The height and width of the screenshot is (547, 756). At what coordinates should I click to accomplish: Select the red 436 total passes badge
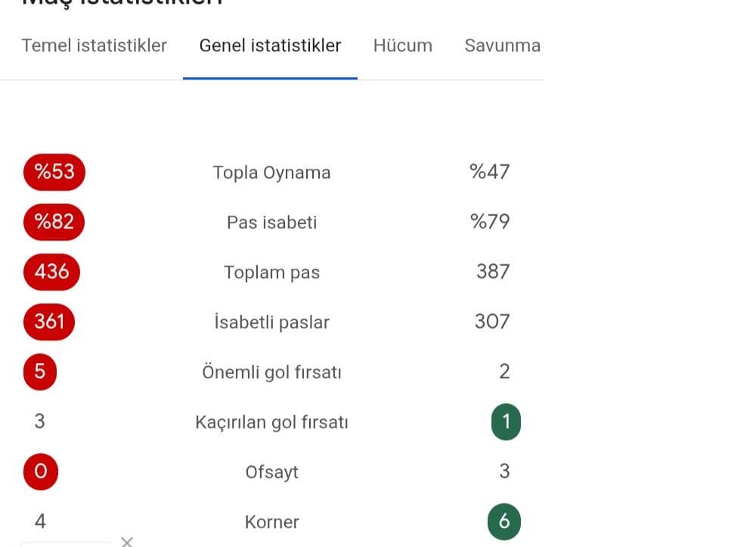51,272
